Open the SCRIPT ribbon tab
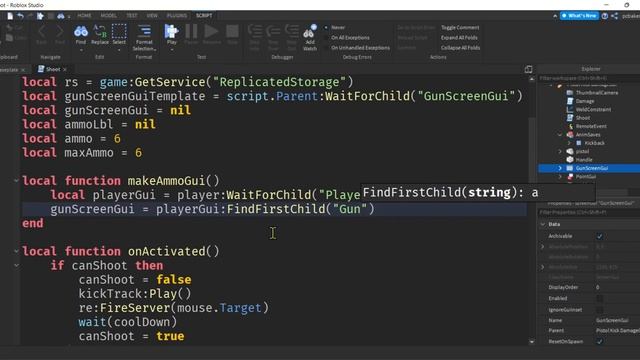The width and height of the screenshot is (640, 360). [x=204, y=16]
